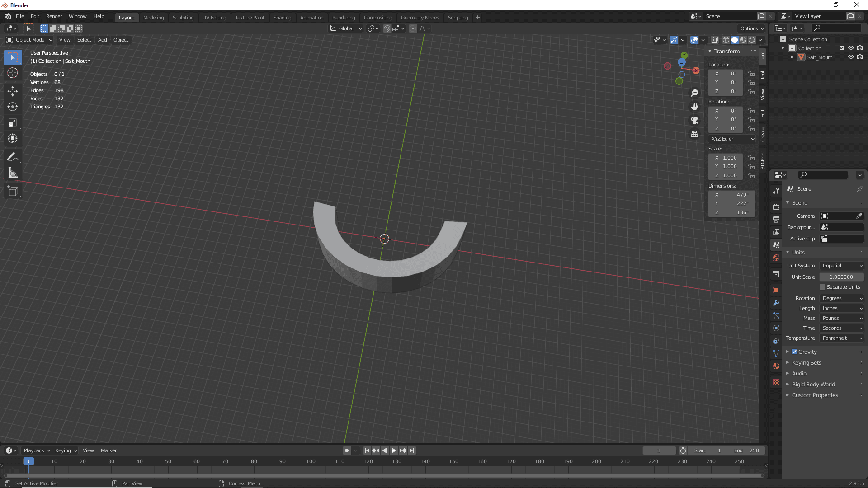Open Material properties tab icon
The image size is (868, 488).
[776, 366]
